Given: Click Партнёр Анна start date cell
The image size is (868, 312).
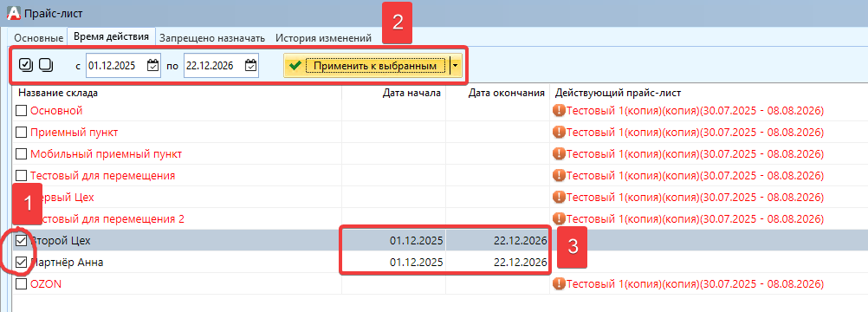Looking at the screenshot, I should 393,263.
